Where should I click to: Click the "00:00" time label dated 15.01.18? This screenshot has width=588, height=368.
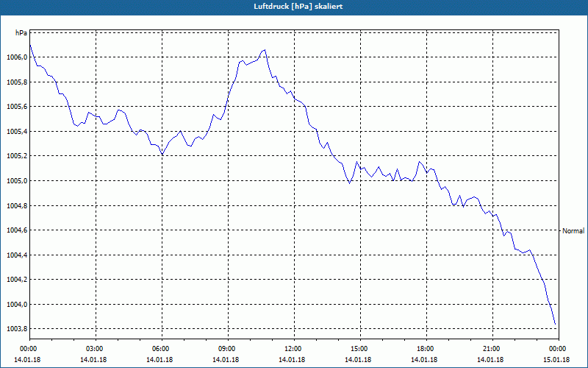point(559,349)
